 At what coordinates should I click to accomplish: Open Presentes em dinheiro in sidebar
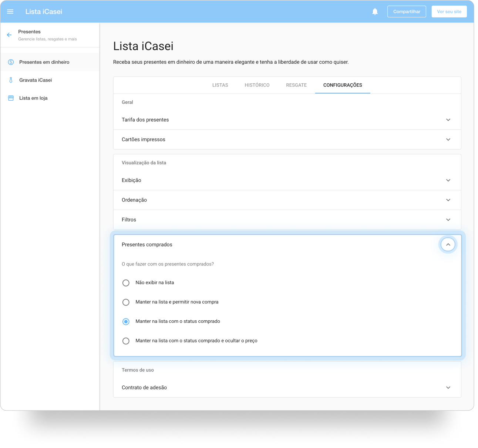click(50, 62)
